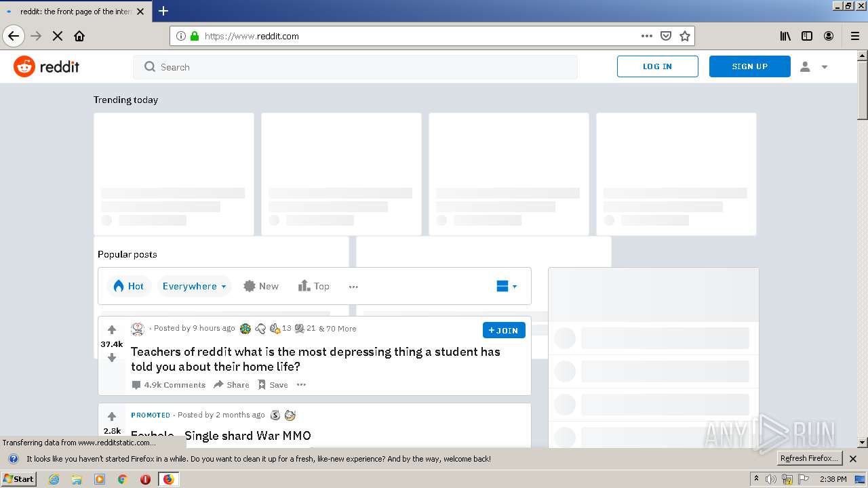
Task: Open Firefox account icon
Action: (829, 36)
